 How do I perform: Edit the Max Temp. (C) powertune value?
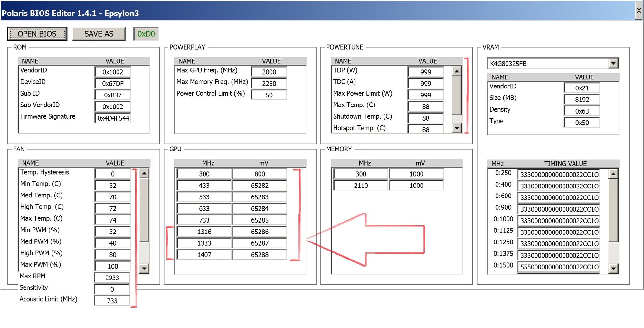pos(425,106)
